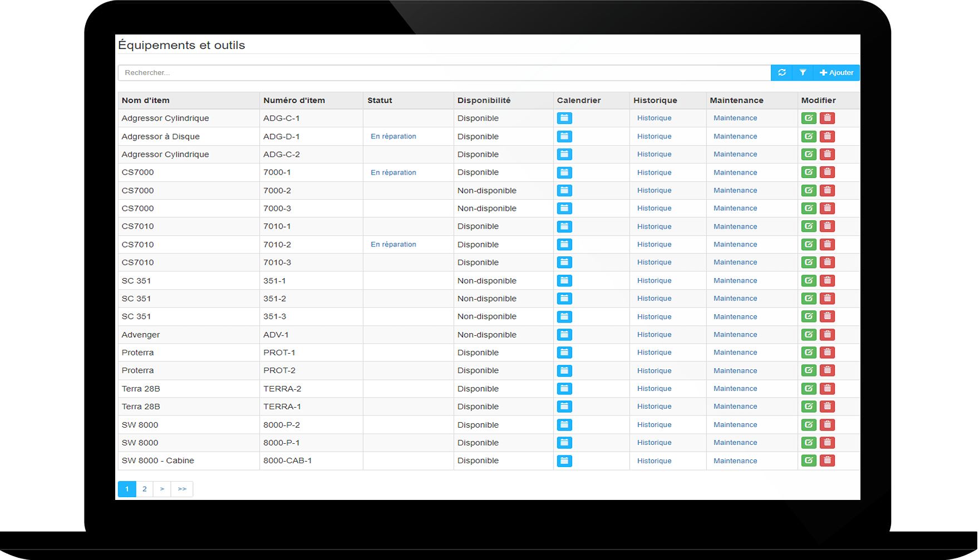The height and width of the screenshot is (560, 979).
Task: Open the filter funnel icon
Action: tap(803, 73)
